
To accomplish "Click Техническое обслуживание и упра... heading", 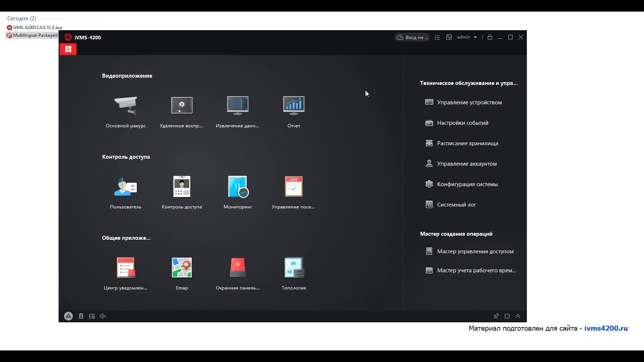I will click(469, 83).
